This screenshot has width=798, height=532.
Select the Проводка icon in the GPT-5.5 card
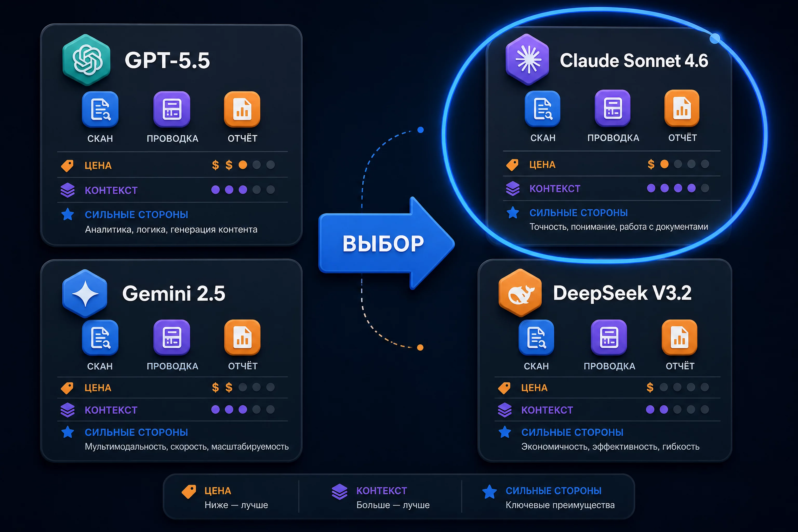pyautogui.click(x=172, y=109)
